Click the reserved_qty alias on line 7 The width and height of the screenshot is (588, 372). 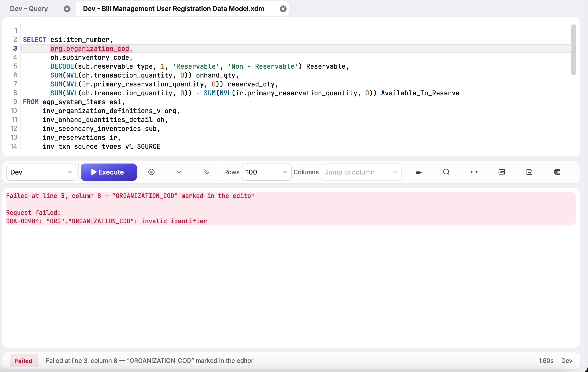[251, 84]
